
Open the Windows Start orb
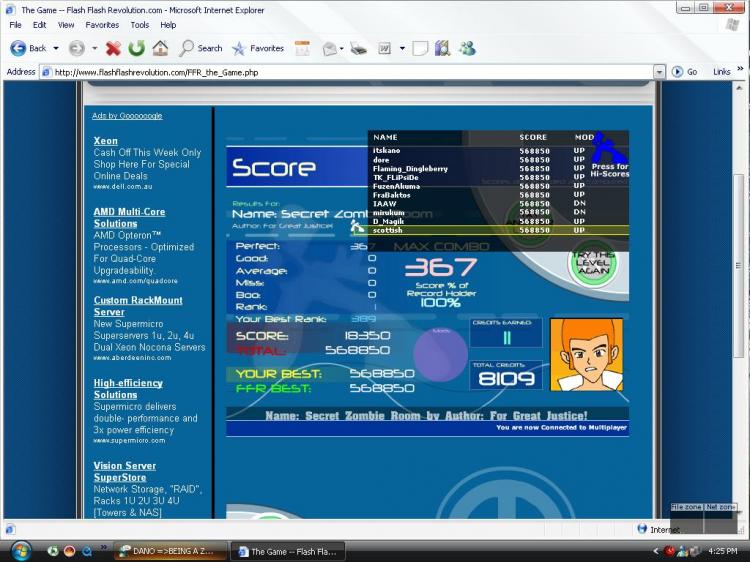pyautogui.click(x=20, y=551)
